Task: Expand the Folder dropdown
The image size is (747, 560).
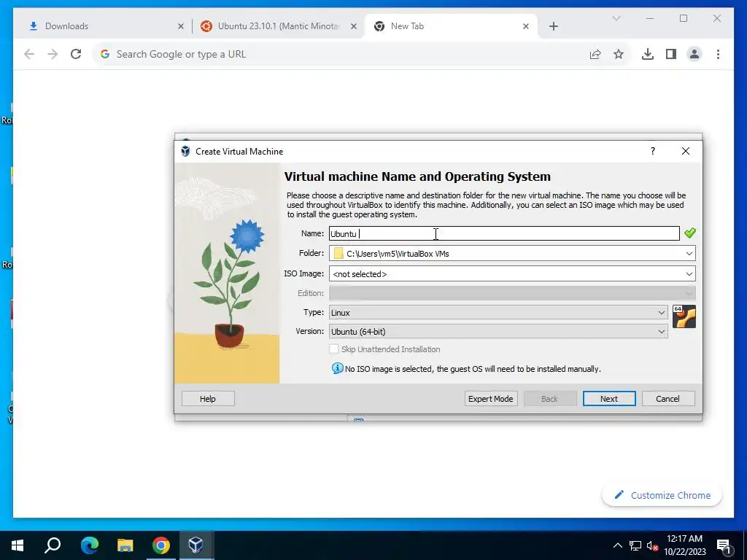Action: pos(689,253)
